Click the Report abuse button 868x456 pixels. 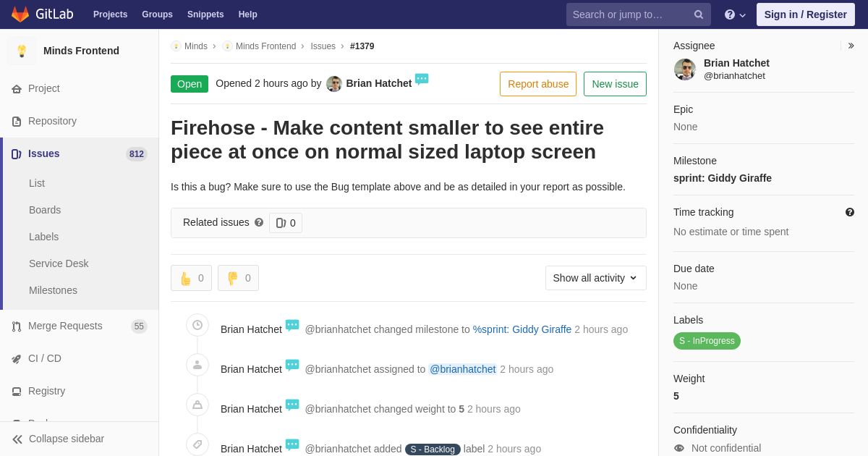[538, 84]
